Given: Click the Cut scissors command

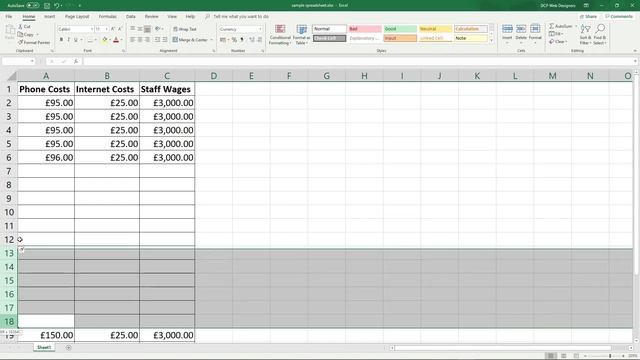Looking at the screenshot, I should click(24, 27).
